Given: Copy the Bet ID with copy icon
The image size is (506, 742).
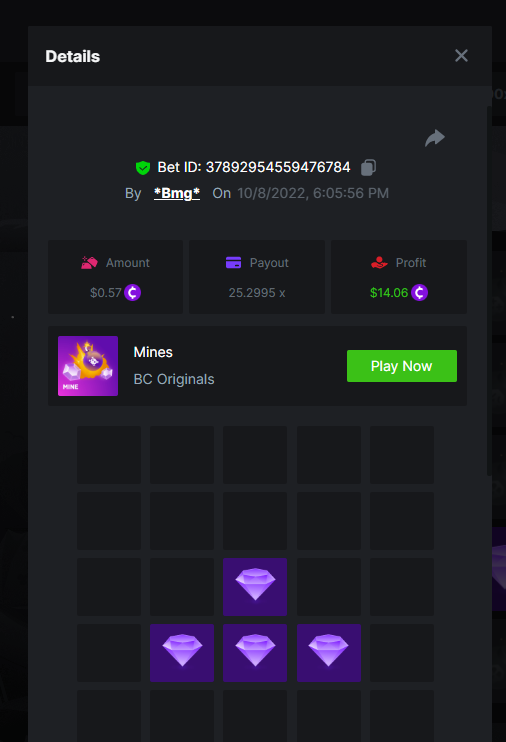Looking at the screenshot, I should 368,168.
